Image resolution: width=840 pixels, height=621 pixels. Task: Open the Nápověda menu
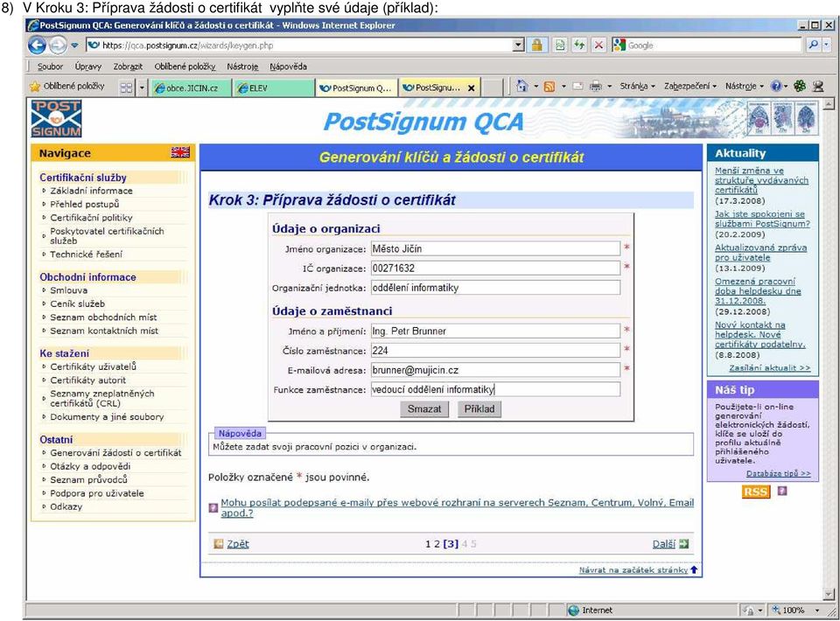click(288, 66)
